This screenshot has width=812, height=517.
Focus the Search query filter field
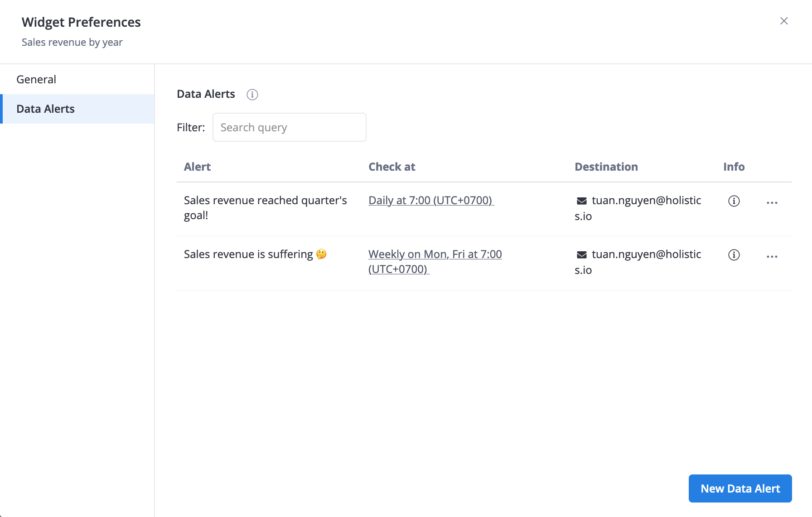(290, 127)
